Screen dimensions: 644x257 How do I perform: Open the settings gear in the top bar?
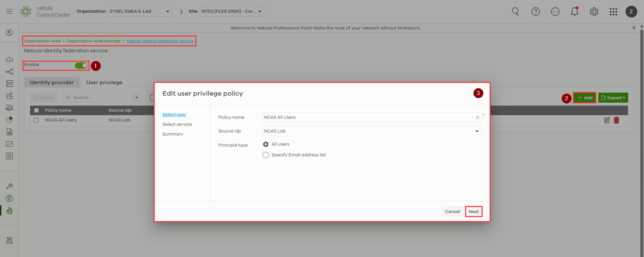click(x=594, y=12)
